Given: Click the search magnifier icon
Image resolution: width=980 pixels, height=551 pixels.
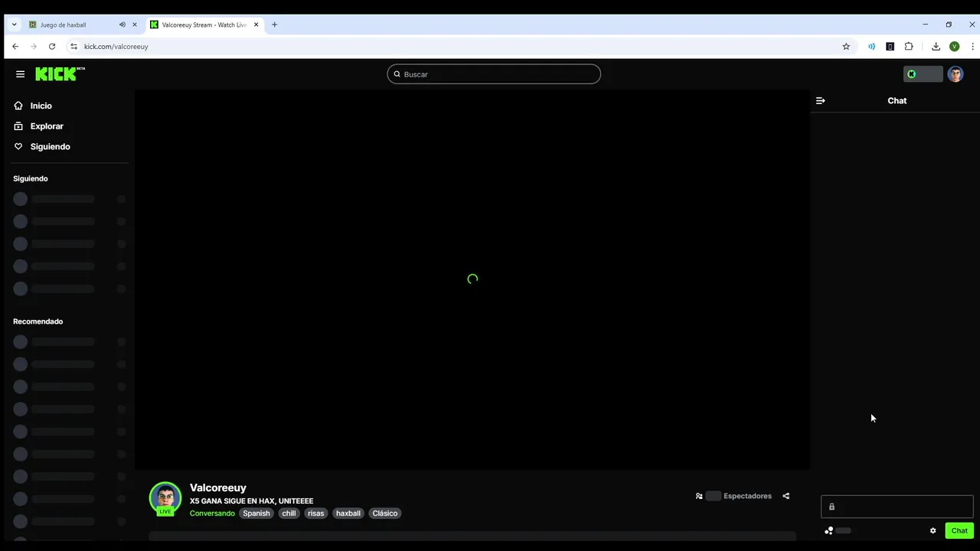Looking at the screenshot, I should tap(397, 74).
